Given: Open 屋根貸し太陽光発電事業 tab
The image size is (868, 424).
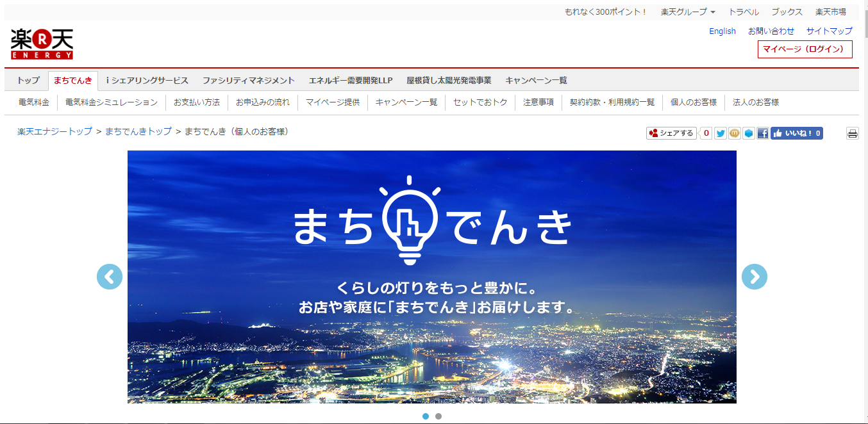Looking at the screenshot, I should (449, 81).
